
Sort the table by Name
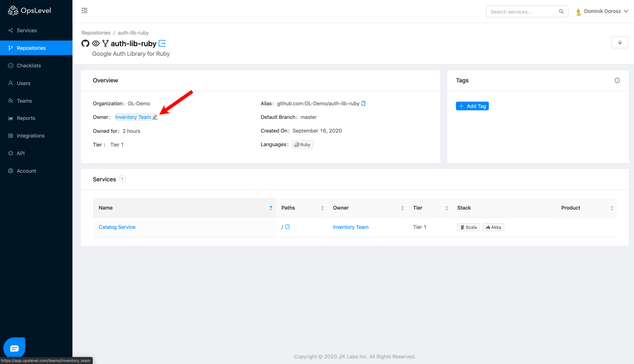click(x=184, y=208)
